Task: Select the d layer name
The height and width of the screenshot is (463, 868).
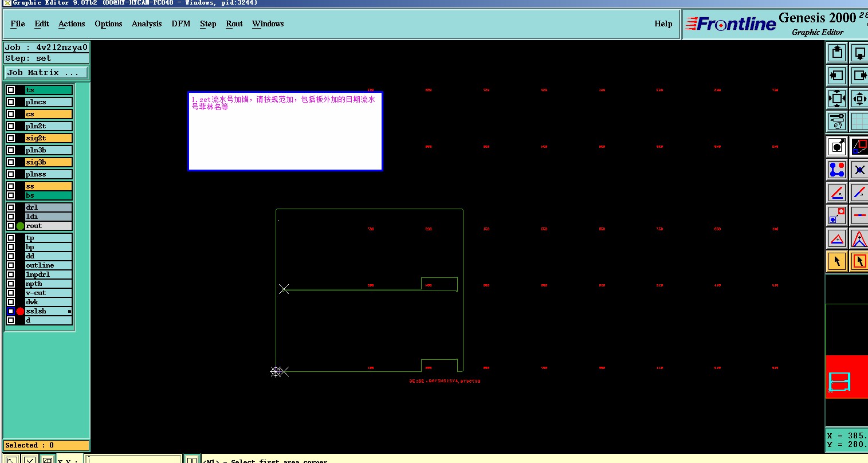Action: tap(49, 320)
